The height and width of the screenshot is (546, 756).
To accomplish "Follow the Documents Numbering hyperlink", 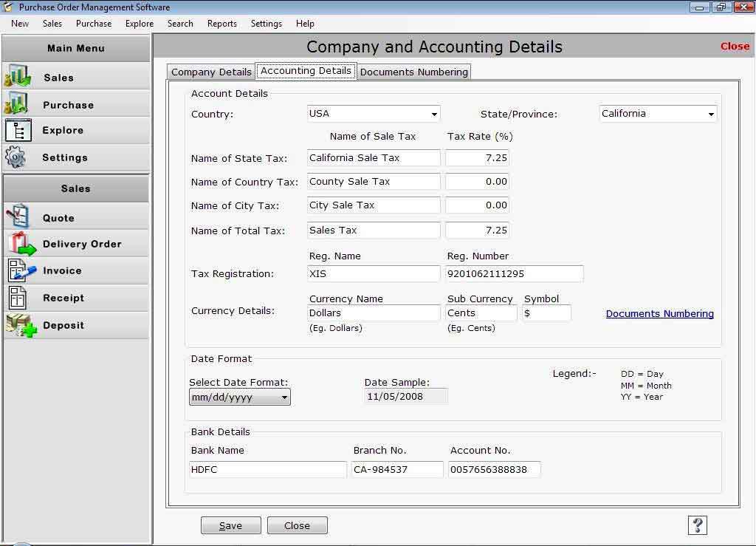I will (x=659, y=313).
